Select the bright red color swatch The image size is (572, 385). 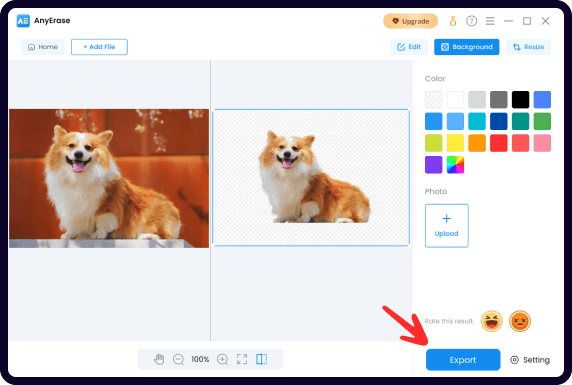499,143
